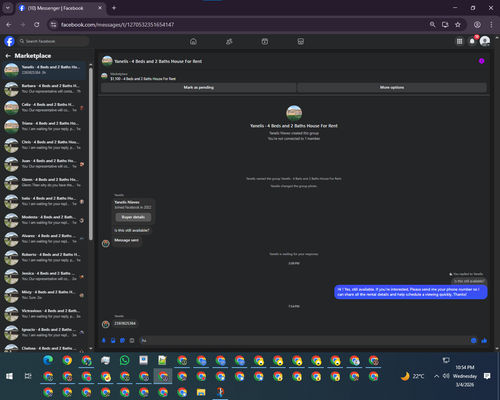Image resolution: width=500 pixels, height=400 pixels.
Task: Show hidden system tray icons chevron
Action: 436,376
